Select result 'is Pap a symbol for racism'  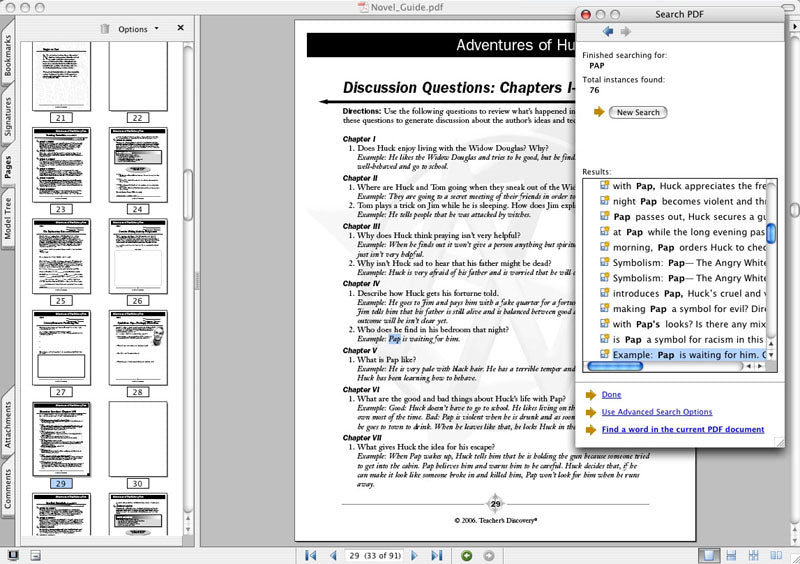(683, 339)
